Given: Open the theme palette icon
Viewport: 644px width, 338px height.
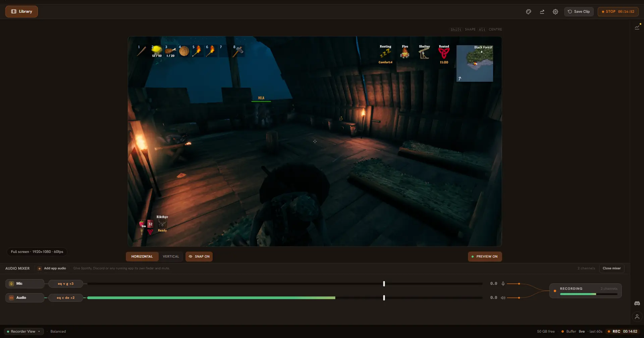Looking at the screenshot, I should click(x=529, y=12).
